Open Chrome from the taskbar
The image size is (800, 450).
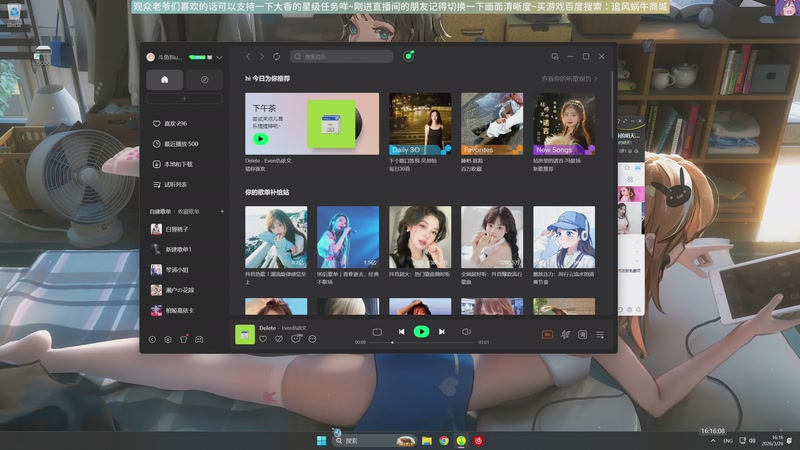tap(444, 440)
